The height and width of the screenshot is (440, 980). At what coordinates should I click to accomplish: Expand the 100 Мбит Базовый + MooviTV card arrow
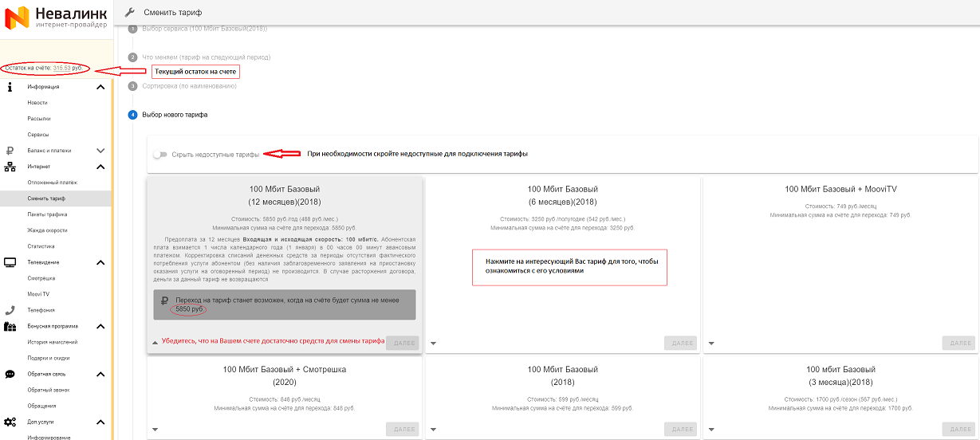click(x=710, y=344)
